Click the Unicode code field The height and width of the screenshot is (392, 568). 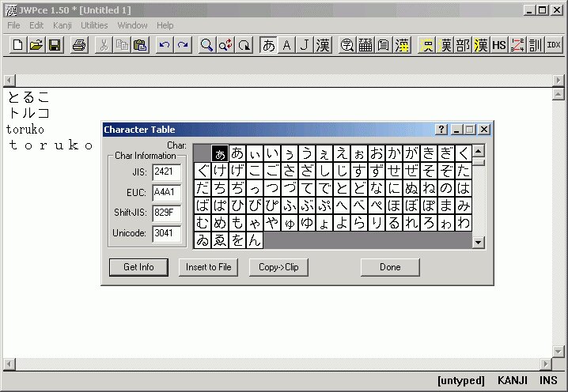[x=166, y=233]
